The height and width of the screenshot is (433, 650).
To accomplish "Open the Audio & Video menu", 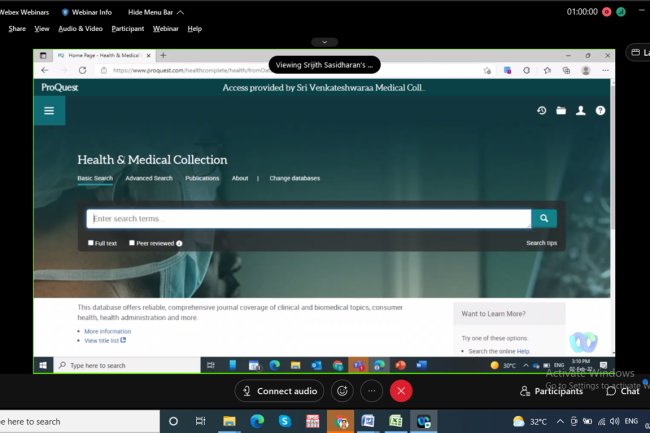I will (80, 29).
